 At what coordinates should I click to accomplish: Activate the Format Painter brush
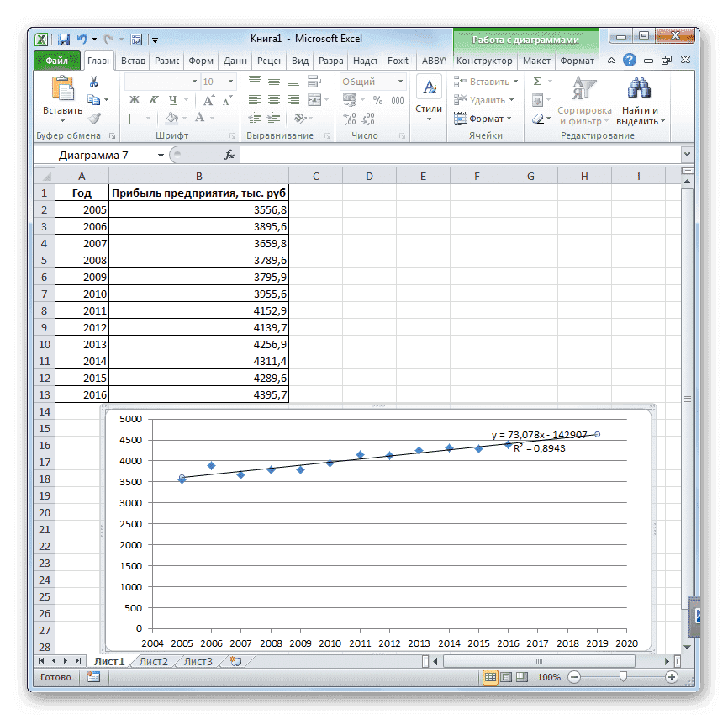(x=94, y=118)
